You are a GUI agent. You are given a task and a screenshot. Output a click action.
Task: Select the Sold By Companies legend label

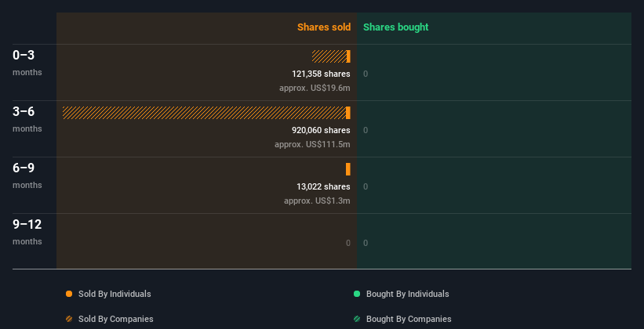coord(115,319)
